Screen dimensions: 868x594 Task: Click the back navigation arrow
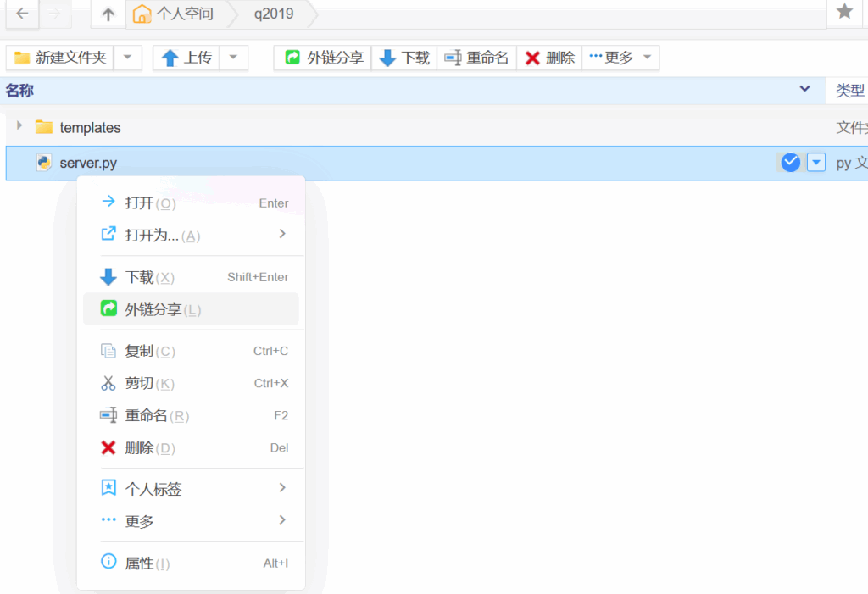click(22, 14)
